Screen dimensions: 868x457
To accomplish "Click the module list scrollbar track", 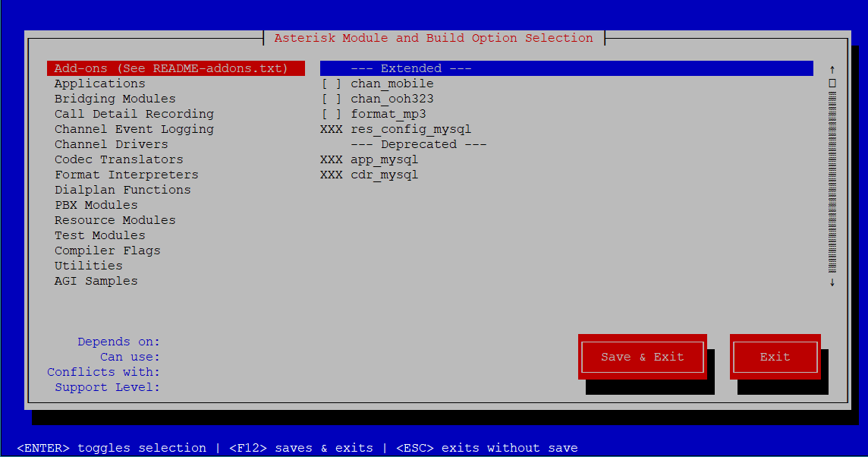I will coord(832,182).
